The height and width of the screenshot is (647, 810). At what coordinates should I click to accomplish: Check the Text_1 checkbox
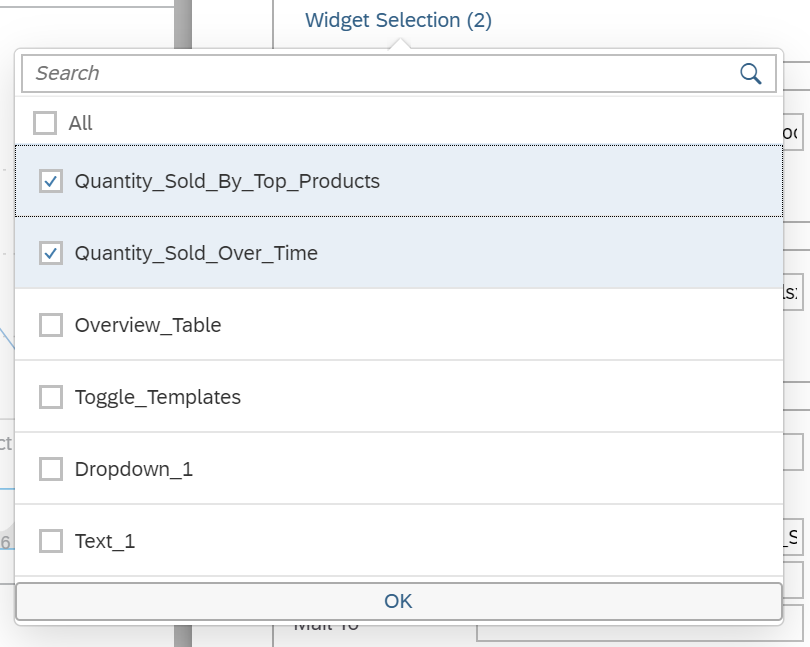click(x=51, y=539)
